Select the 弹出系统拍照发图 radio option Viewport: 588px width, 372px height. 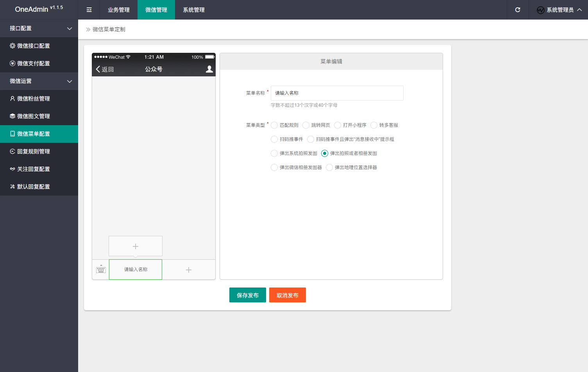click(274, 153)
